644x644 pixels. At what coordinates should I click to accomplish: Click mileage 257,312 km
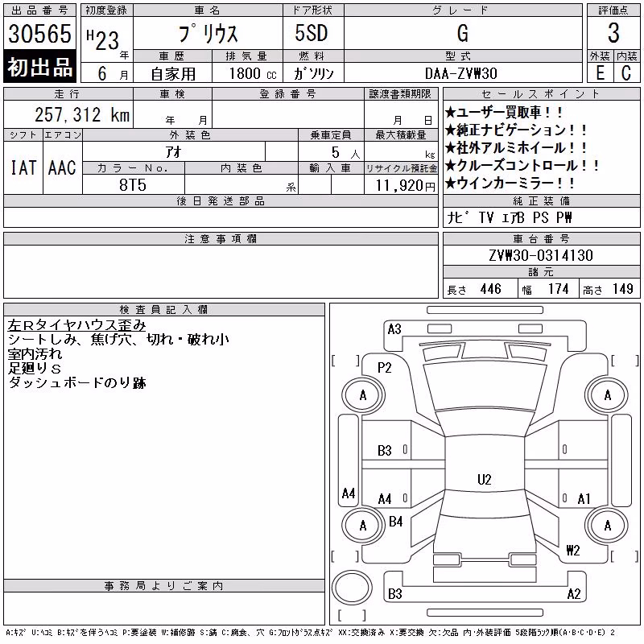pyautogui.click(x=82, y=114)
